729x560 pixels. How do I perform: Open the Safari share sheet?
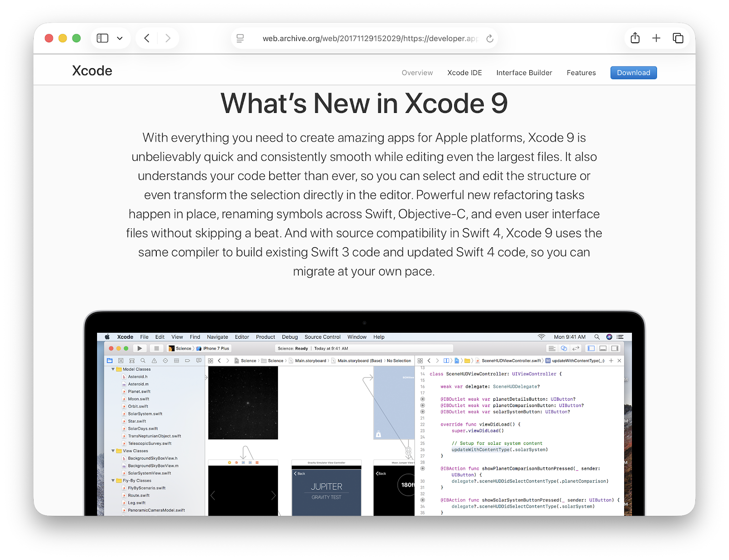coord(635,38)
